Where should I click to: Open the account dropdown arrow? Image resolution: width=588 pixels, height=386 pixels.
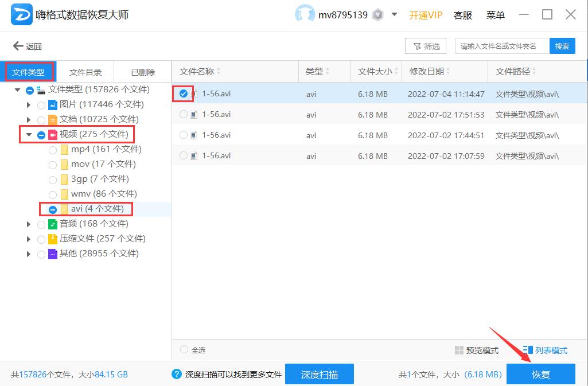[x=395, y=15]
